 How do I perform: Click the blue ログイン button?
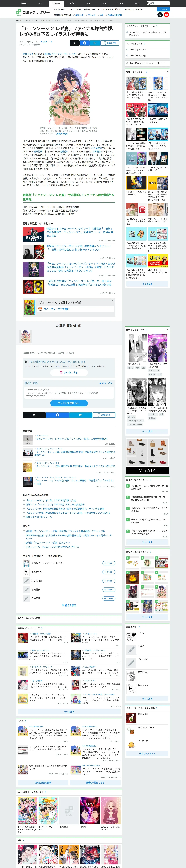(163, 9)
